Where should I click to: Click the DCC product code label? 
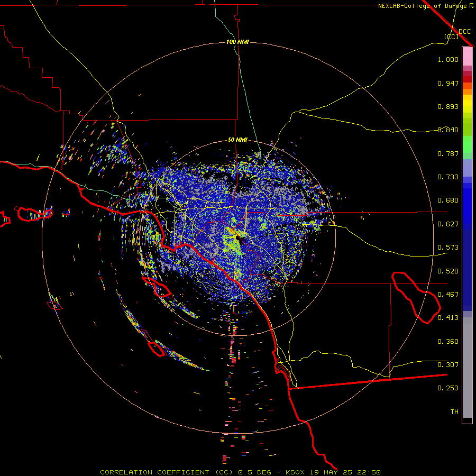tap(464, 32)
